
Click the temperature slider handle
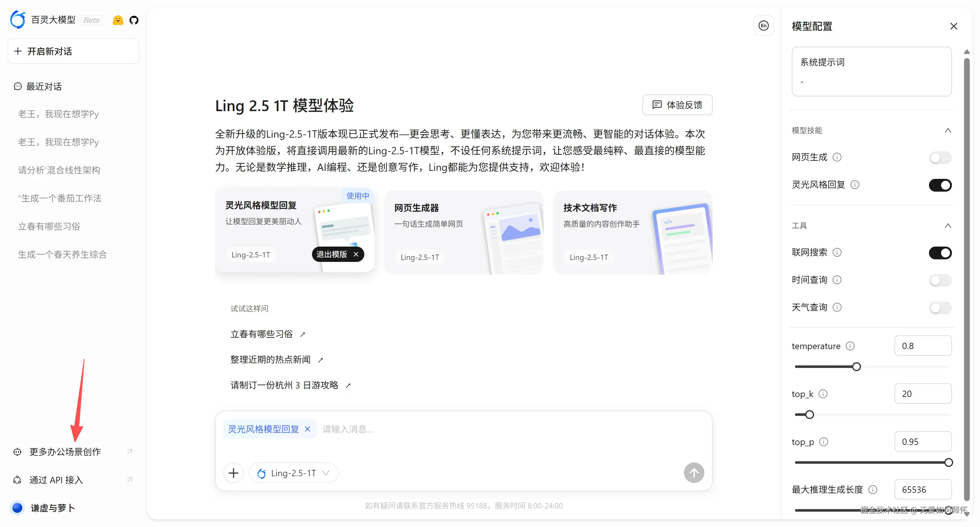click(856, 367)
